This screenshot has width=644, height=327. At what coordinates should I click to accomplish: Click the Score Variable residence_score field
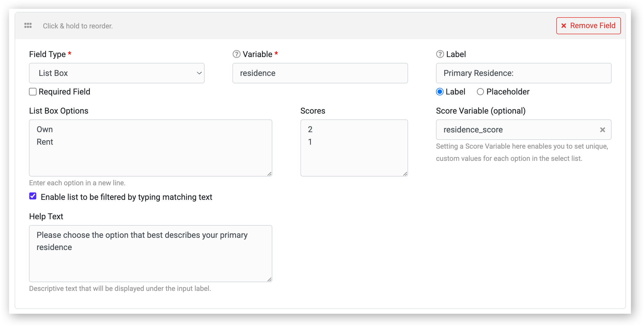(524, 130)
